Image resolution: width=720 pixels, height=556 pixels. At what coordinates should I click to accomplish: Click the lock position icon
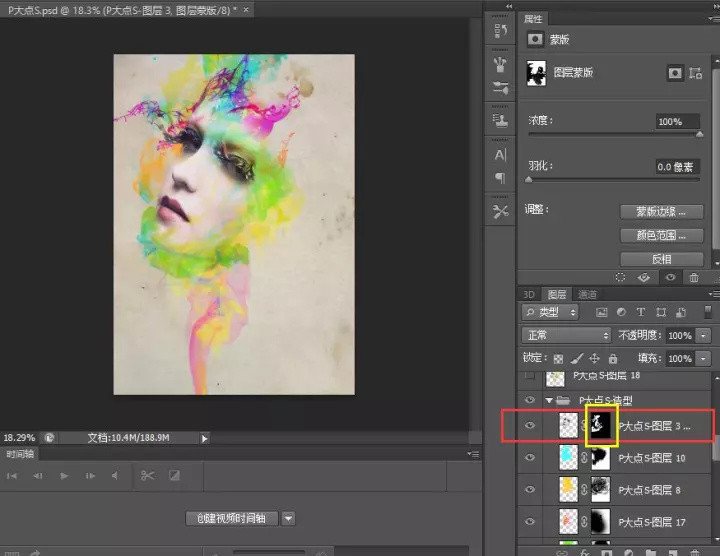pos(595,358)
